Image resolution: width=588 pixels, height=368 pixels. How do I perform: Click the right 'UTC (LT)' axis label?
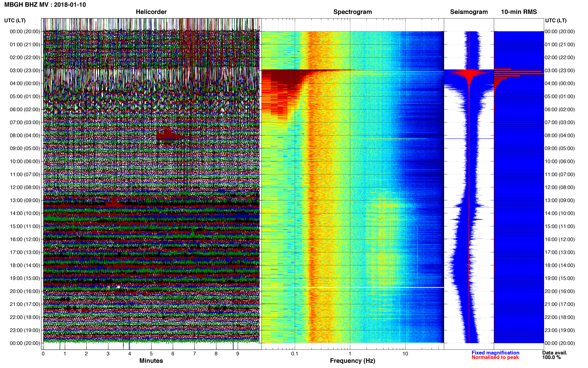click(x=556, y=20)
